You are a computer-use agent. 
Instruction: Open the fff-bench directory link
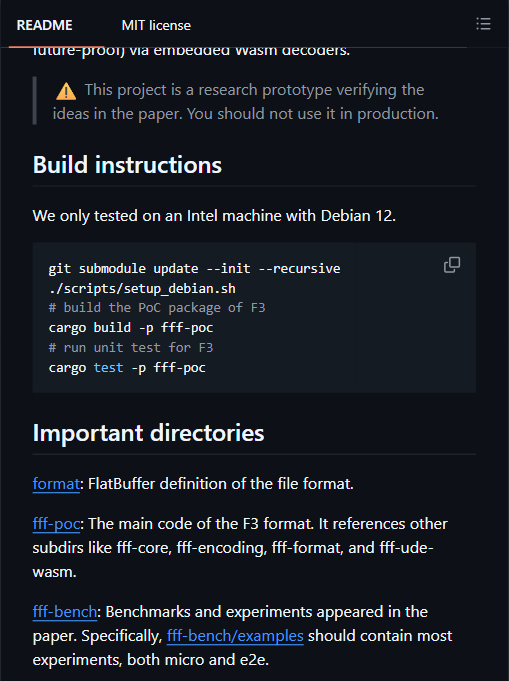(x=65, y=612)
